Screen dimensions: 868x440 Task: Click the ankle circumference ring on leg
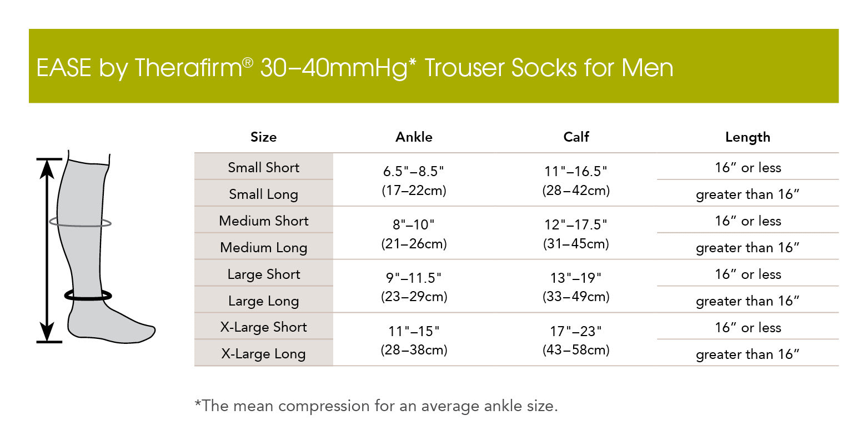click(x=88, y=296)
